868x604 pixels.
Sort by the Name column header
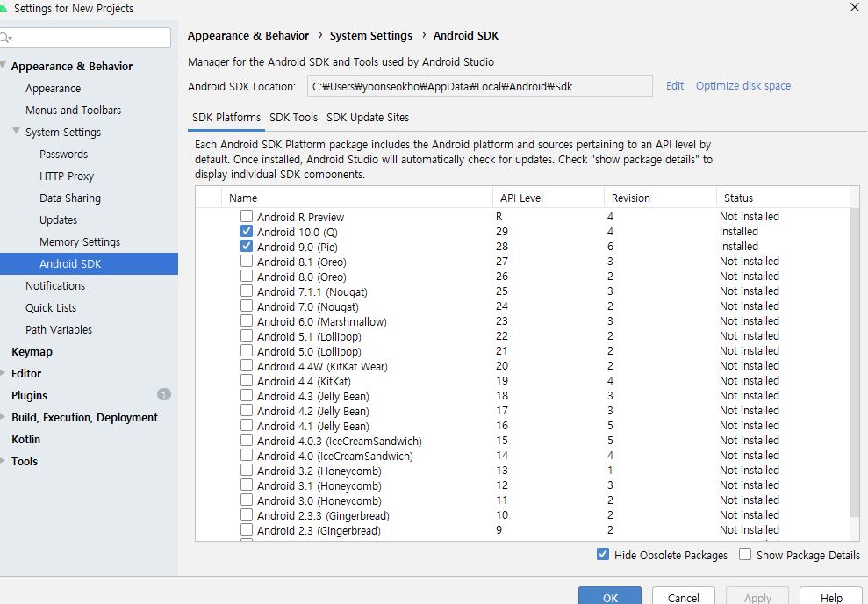click(357, 198)
